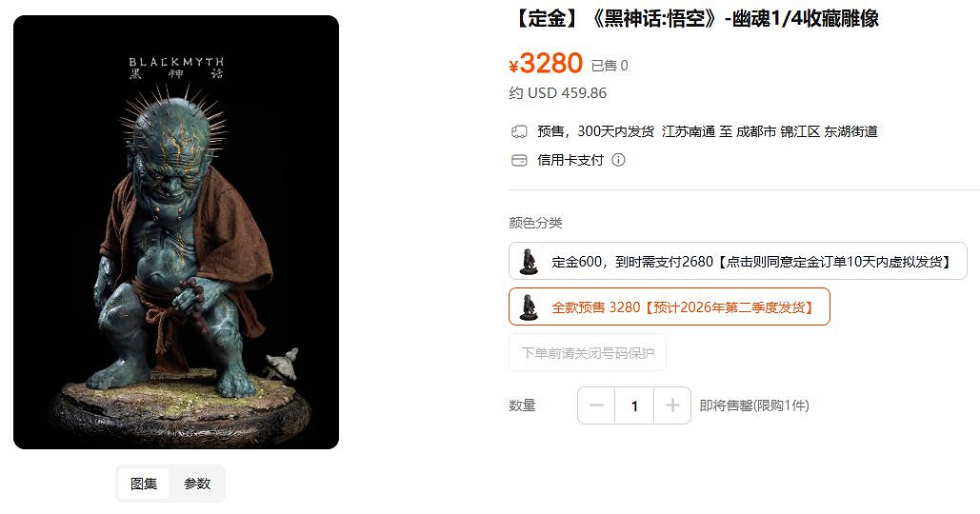Viewport: 980px width, 514px height.
Task: Select the 定金600 deposit option
Action: pyautogui.click(x=737, y=261)
